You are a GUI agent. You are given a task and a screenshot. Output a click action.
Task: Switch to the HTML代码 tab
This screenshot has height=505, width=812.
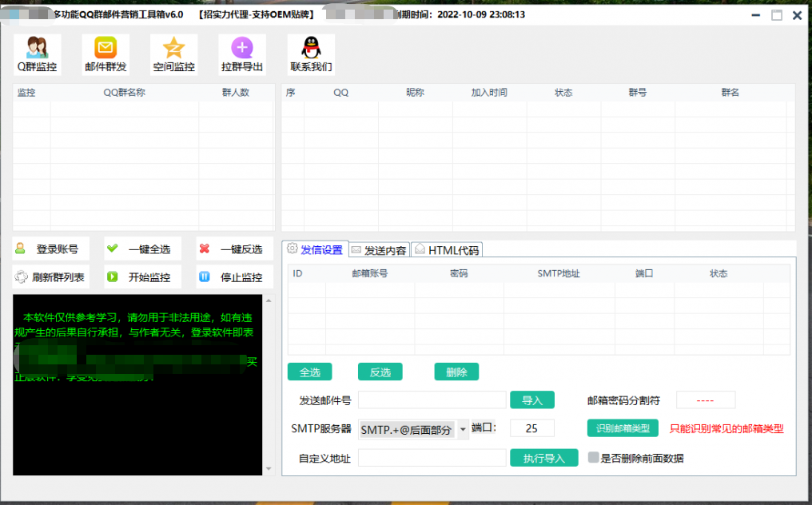point(448,250)
